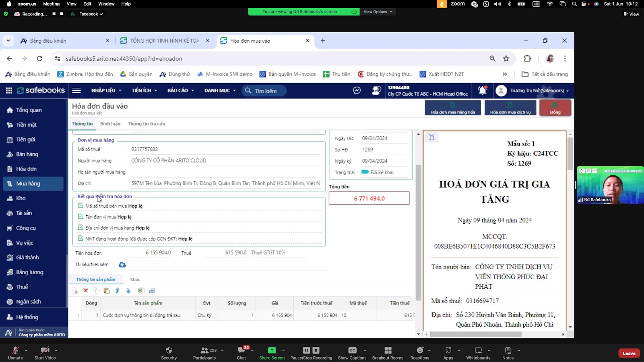
Task: Select the Khác tab
Action: pos(135,279)
